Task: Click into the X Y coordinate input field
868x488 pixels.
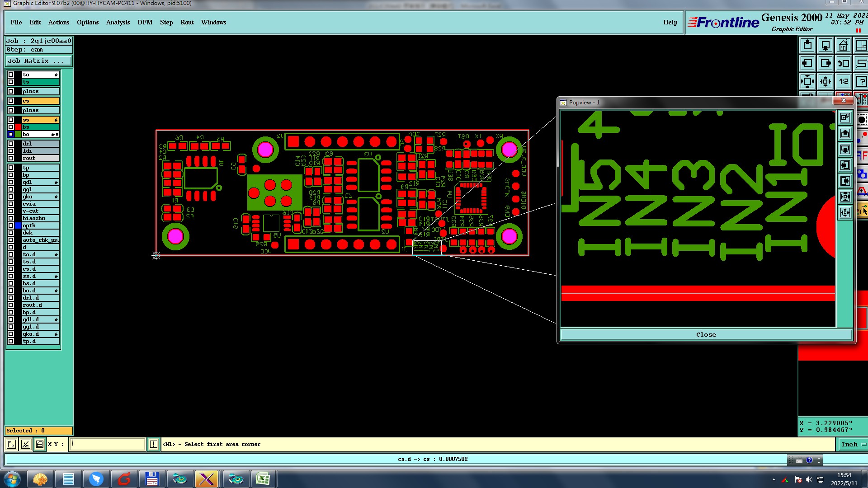Action: pos(108,444)
